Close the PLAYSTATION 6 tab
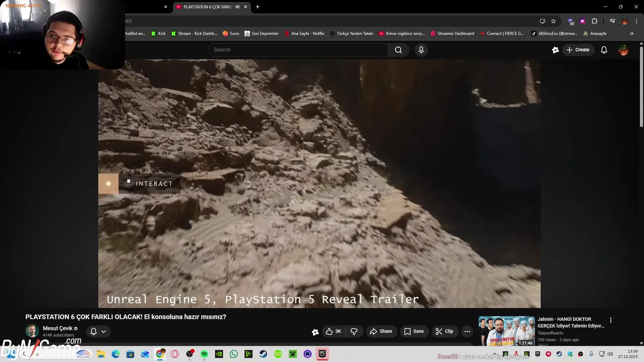 (246, 7)
